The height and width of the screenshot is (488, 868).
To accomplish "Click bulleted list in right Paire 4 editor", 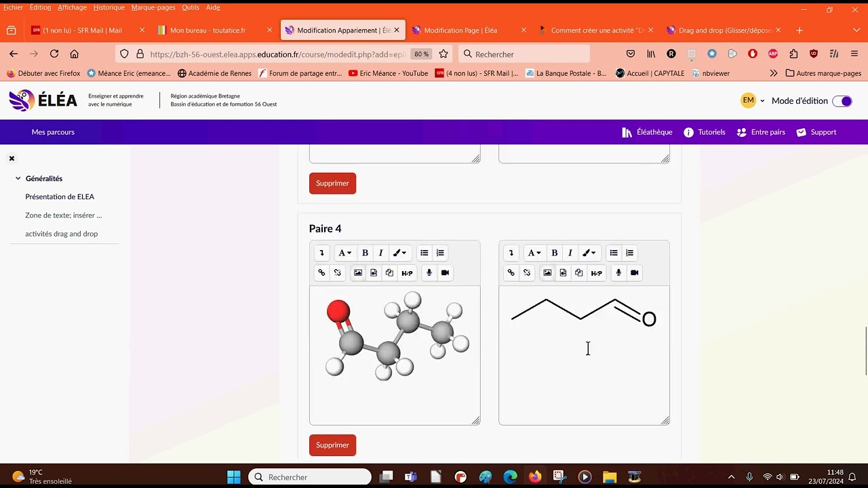I will click(614, 253).
